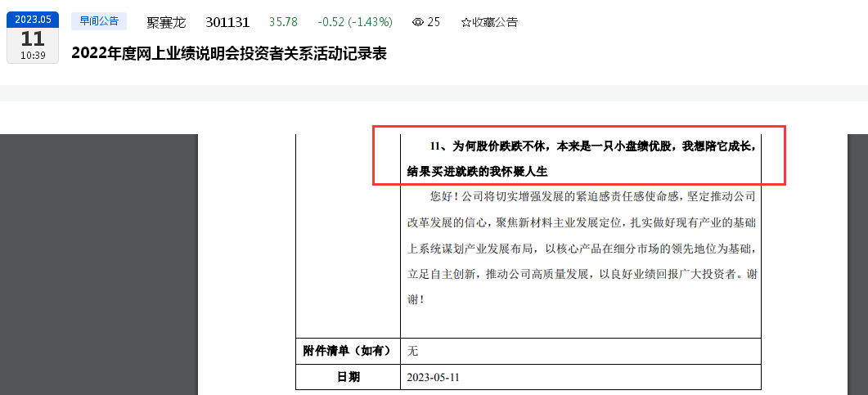Click the date value 2023-05-11
This screenshot has height=395, width=868.
click(x=433, y=377)
